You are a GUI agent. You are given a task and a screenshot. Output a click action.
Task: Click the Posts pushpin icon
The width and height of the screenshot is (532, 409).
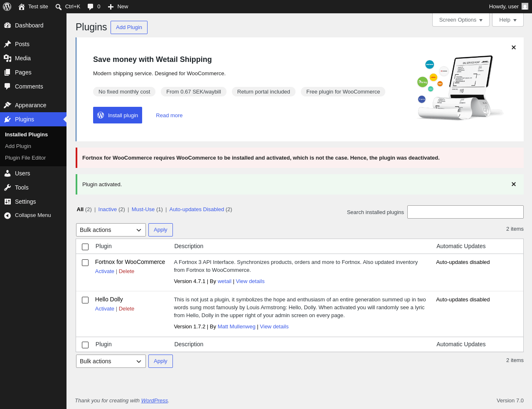[x=7, y=44]
